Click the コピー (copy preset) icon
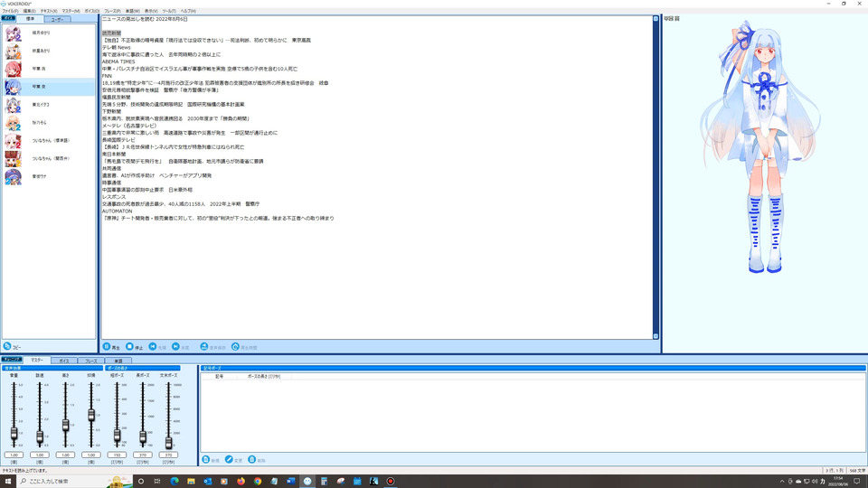Viewport: 868px width, 488px height. click(7, 346)
